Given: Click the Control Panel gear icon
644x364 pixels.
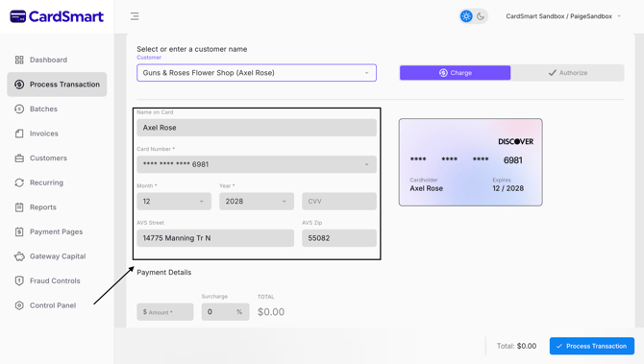Looking at the screenshot, I should [19, 305].
